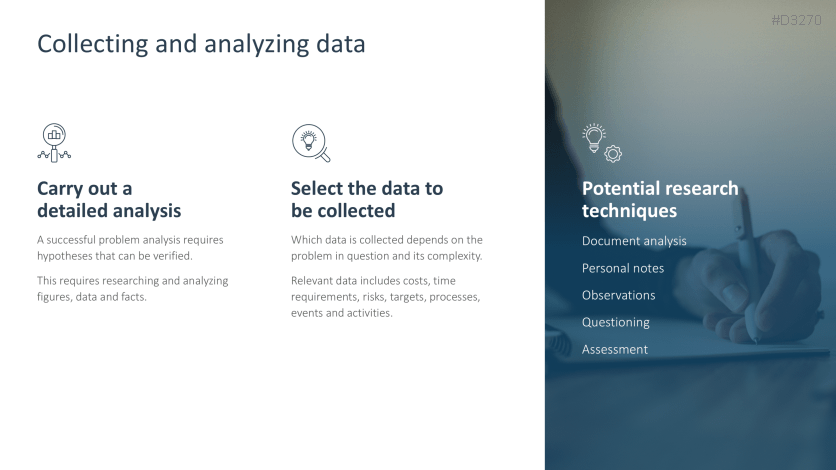Click the 'Carry out a detailed analysis' heading
The height and width of the screenshot is (470, 836).
[x=109, y=199]
